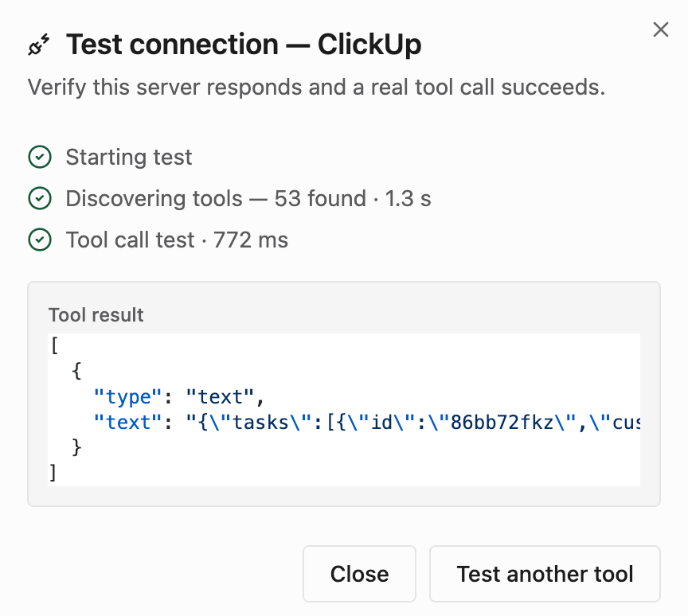
Task: Click the closing square bracket of the result
Action: 53,473
